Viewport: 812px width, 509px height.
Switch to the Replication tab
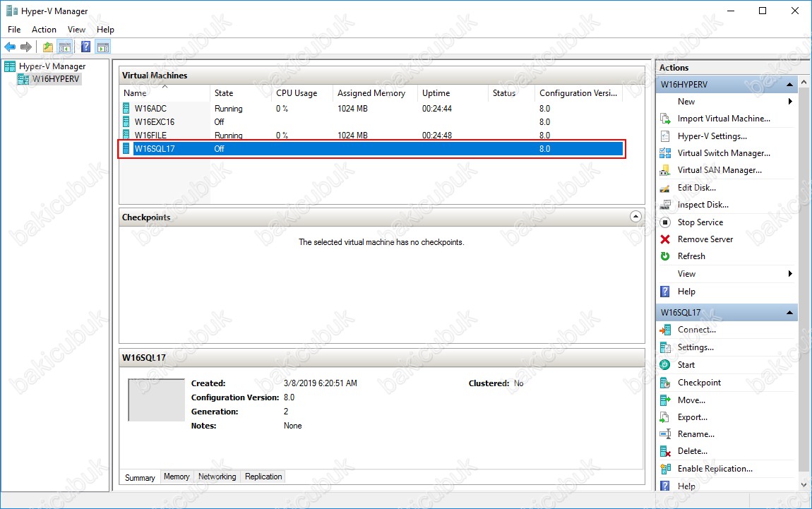click(263, 477)
